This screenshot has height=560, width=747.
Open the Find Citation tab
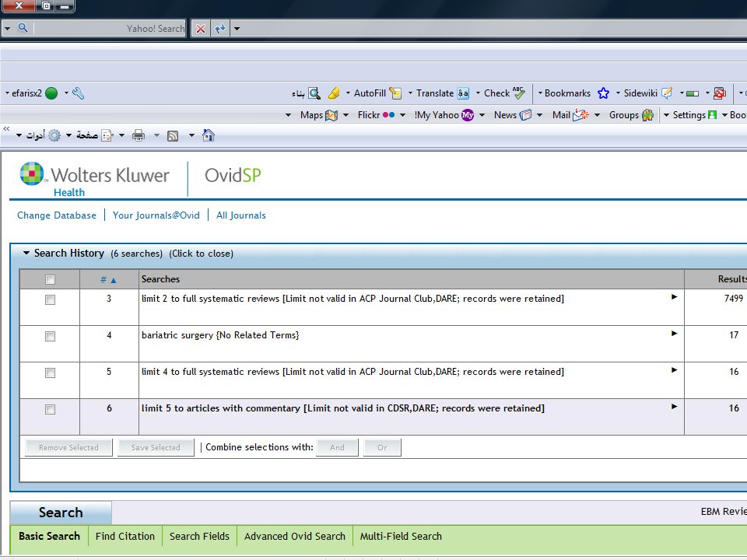tap(124, 536)
